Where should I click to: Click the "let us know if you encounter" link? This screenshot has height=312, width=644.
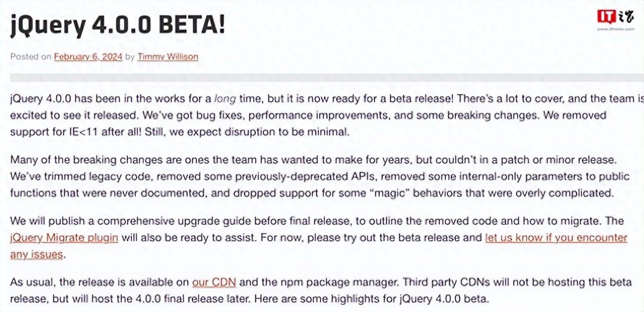556,238
